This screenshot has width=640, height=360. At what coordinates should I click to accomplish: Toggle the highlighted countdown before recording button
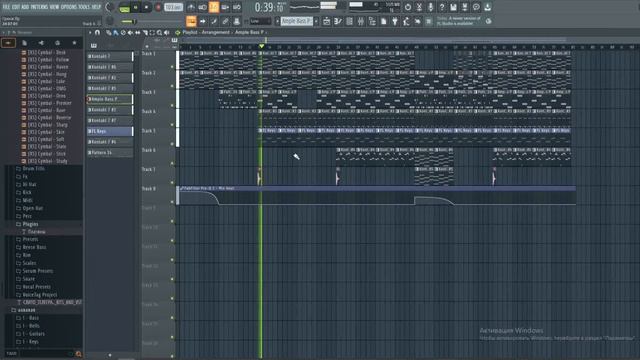pyautogui.click(x=213, y=7)
